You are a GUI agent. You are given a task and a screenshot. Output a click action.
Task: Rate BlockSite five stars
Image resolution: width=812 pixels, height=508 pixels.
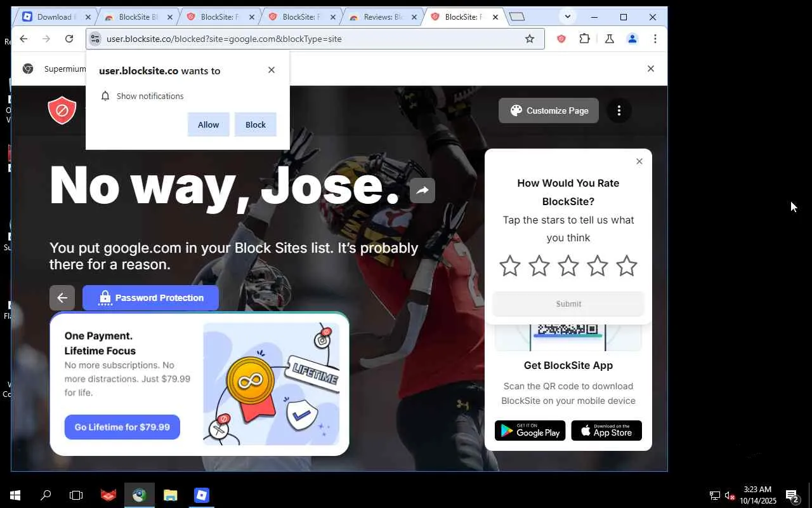pos(627,266)
